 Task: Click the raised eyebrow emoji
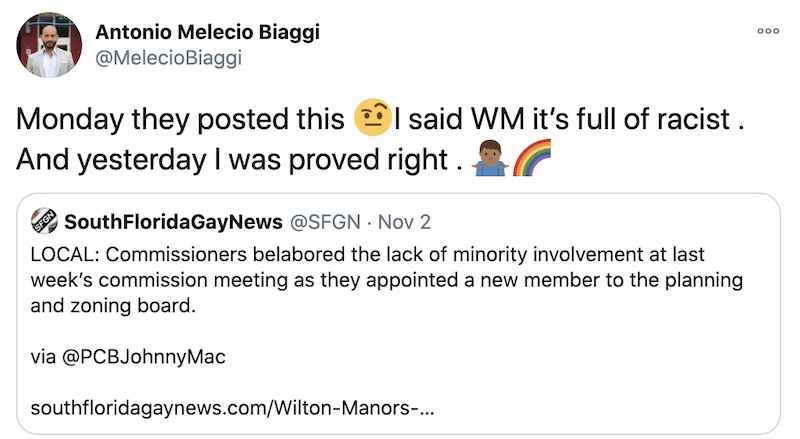(372, 120)
